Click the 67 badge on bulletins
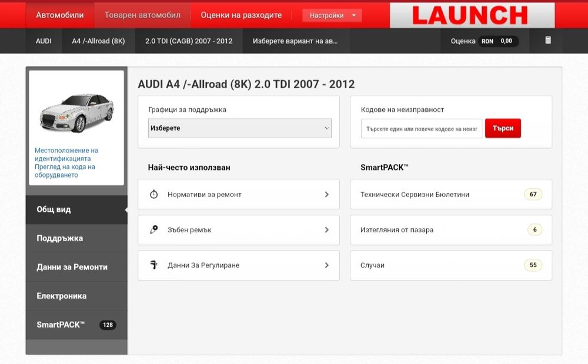 (x=533, y=194)
